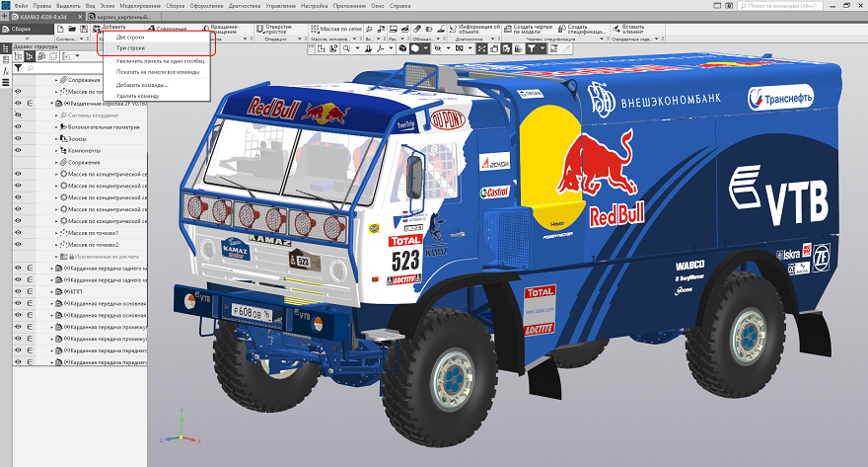Image resolution: width=868 pixels, height=467 pixels.
Task: Open the Операции group dropdown arrow
Action: tap(300, 39)
